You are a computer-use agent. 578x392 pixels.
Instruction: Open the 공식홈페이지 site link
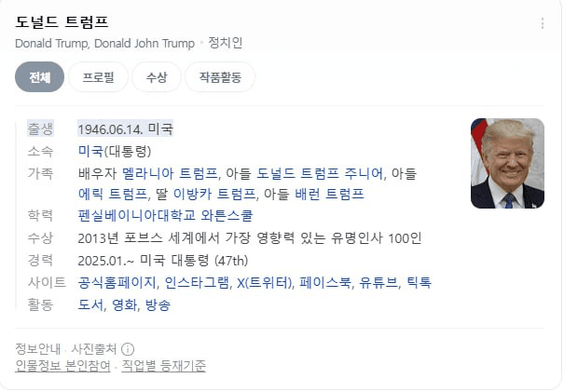pos(117,283)
